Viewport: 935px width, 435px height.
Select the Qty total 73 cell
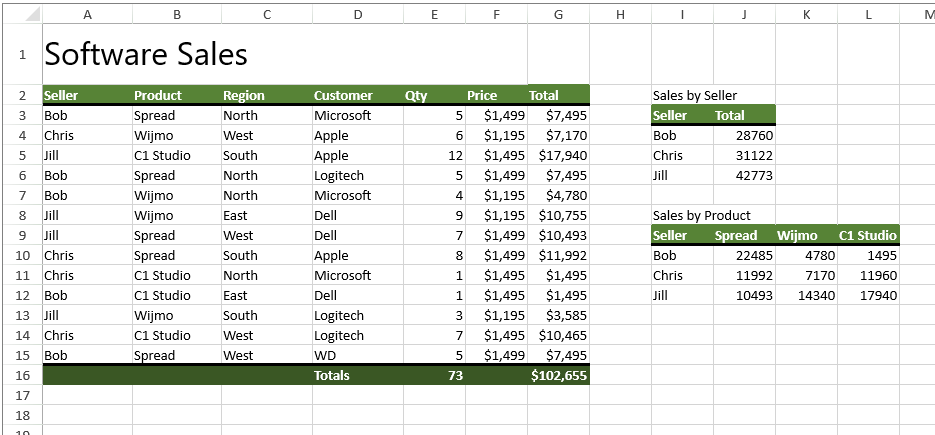pos(455,375)
